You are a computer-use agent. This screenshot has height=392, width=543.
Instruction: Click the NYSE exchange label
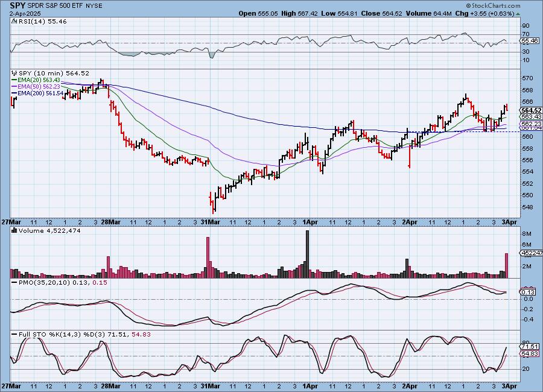click(x=93, y=6)
